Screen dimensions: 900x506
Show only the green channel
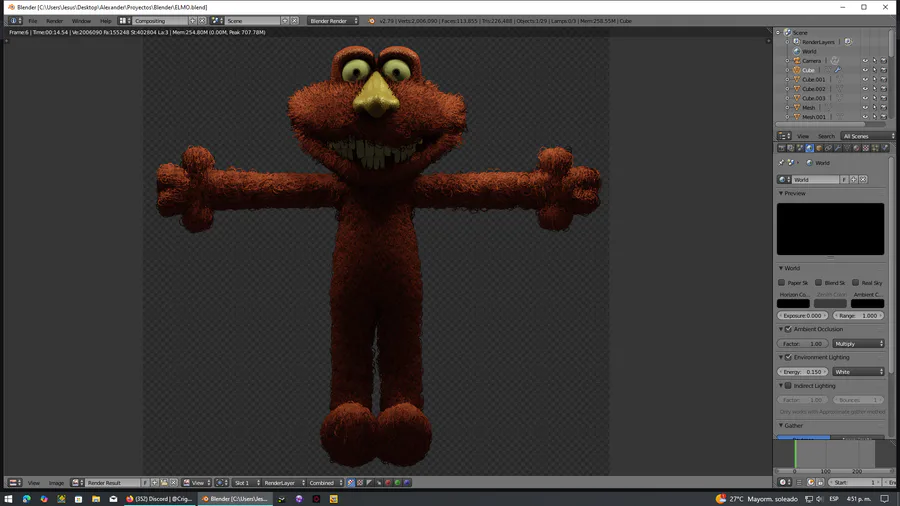(397, 482)
